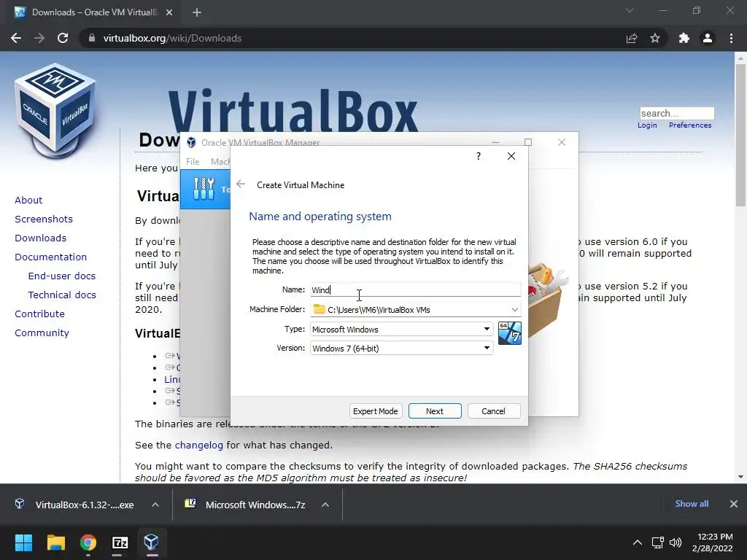Viewport: 747px width, 560px height.
Task: Click the scrollbar down arrow
Action: (x=740, y=477)
